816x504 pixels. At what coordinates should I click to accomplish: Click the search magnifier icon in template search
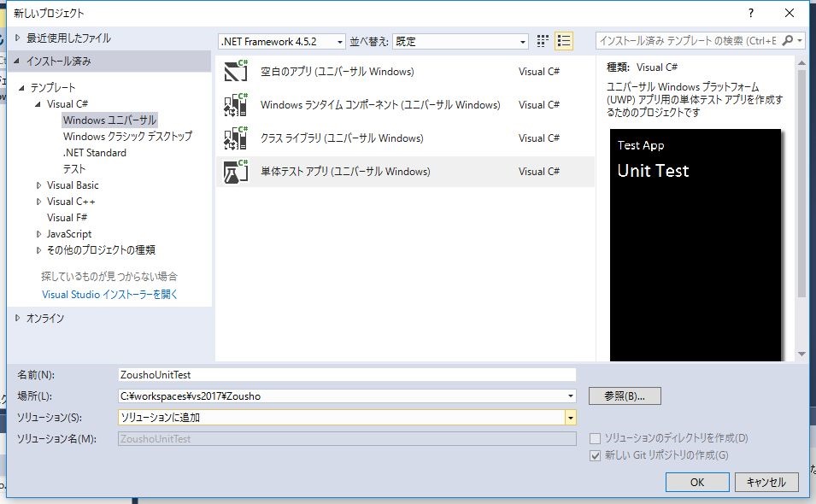point(788,41)
